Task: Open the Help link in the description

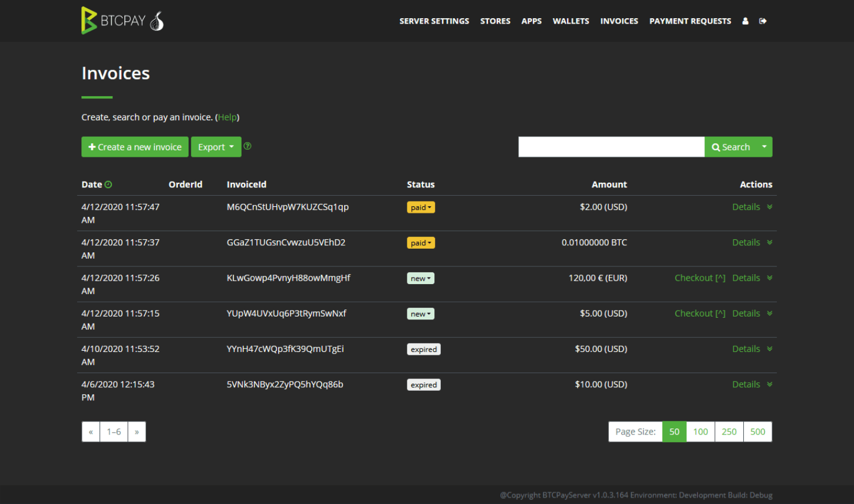Action: click(227, 117)
